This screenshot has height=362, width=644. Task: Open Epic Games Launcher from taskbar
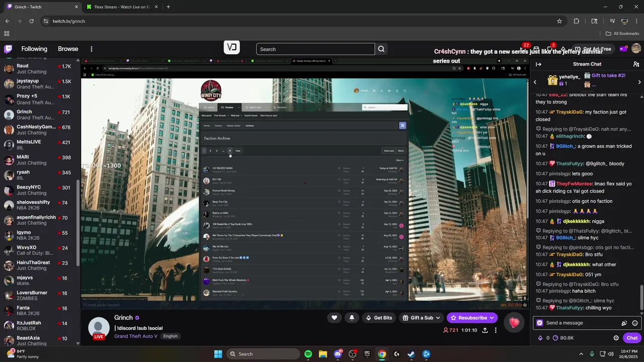(367, 354)
